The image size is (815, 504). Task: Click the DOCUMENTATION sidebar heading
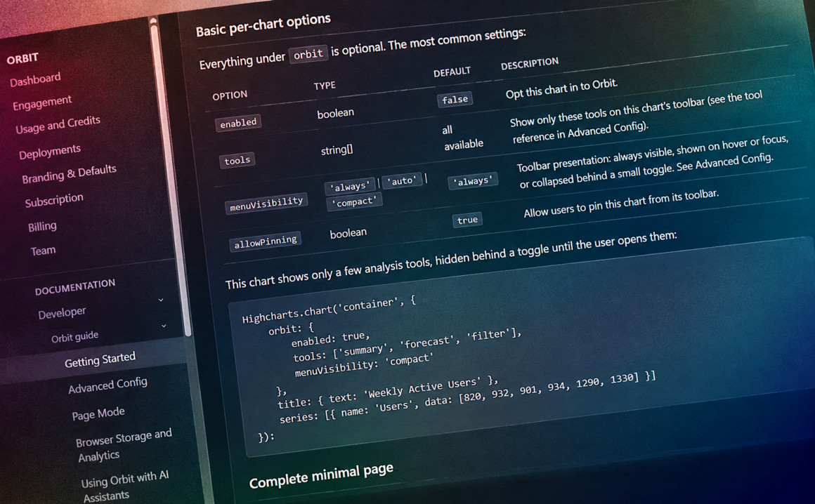(x=75, y=287)
